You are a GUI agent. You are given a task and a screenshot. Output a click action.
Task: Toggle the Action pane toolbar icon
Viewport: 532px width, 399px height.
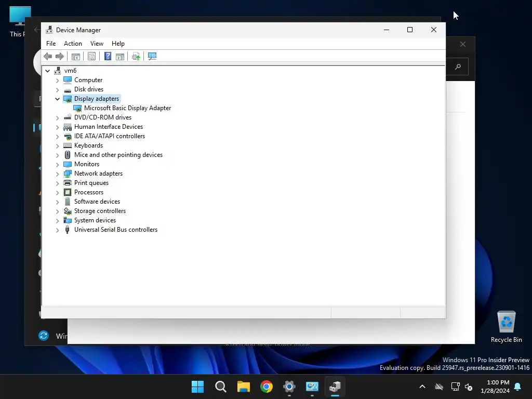click(x=120, y=56)
